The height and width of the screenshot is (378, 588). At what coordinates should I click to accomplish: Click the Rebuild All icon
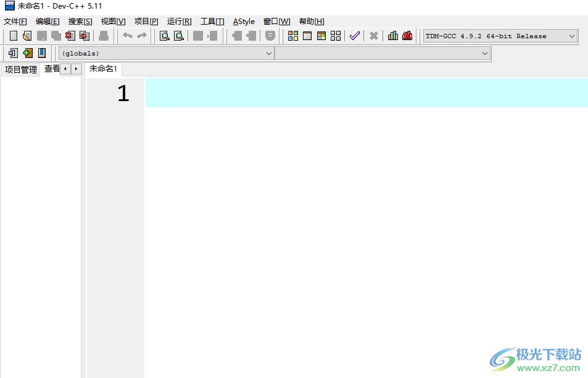coord(336,36)
